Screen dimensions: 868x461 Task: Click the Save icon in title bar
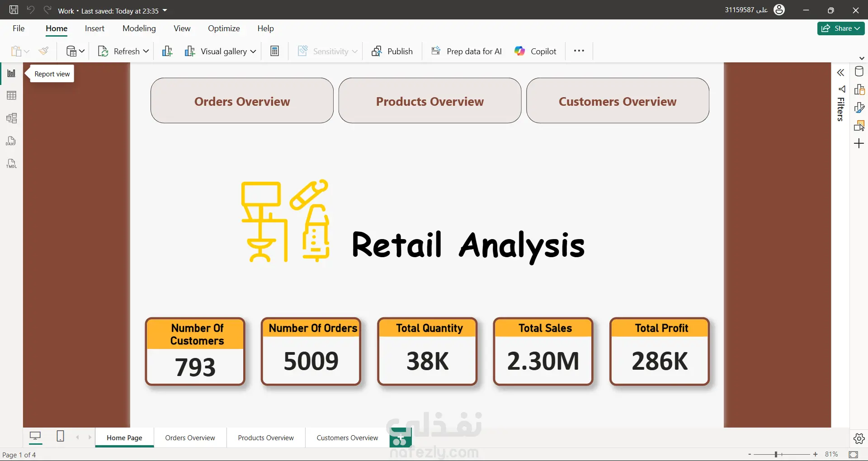click(14, 10)
